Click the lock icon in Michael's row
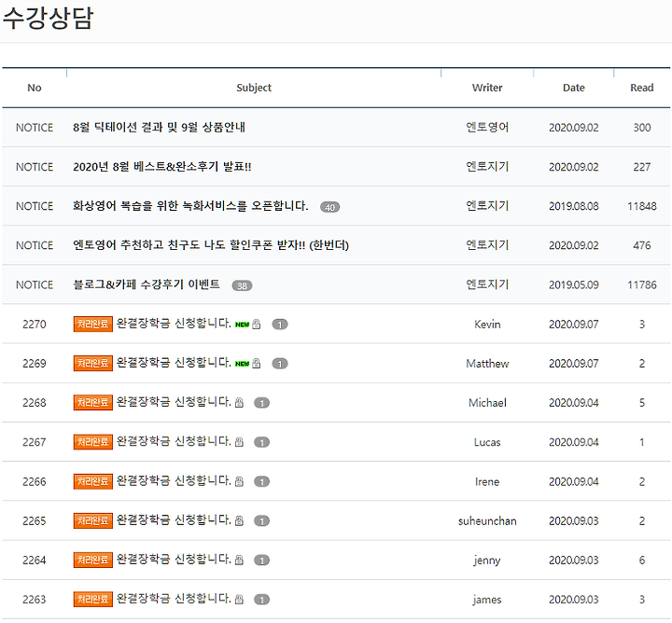Screen dimensions: 672x623 [x=239, y=403]
